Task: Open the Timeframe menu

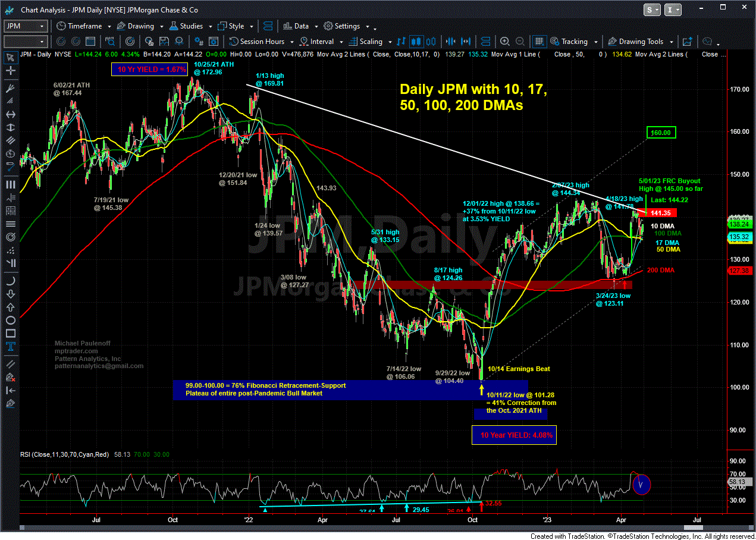Action: (79, 26)
